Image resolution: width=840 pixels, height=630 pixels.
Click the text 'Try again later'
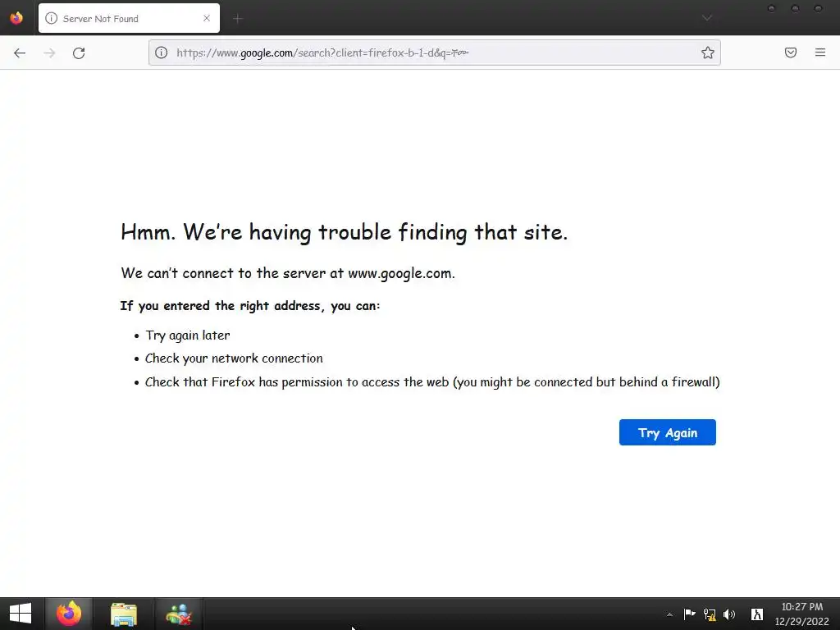(x=188, y=336)
